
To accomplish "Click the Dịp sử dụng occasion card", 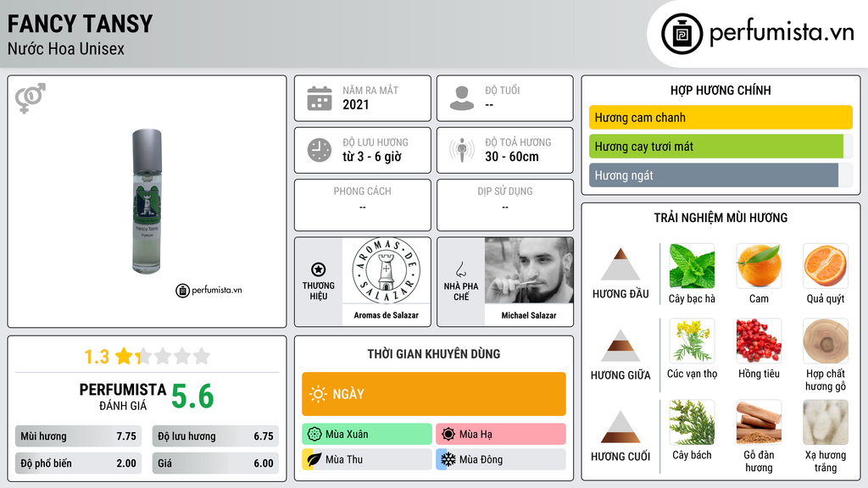I will point(505,205).
